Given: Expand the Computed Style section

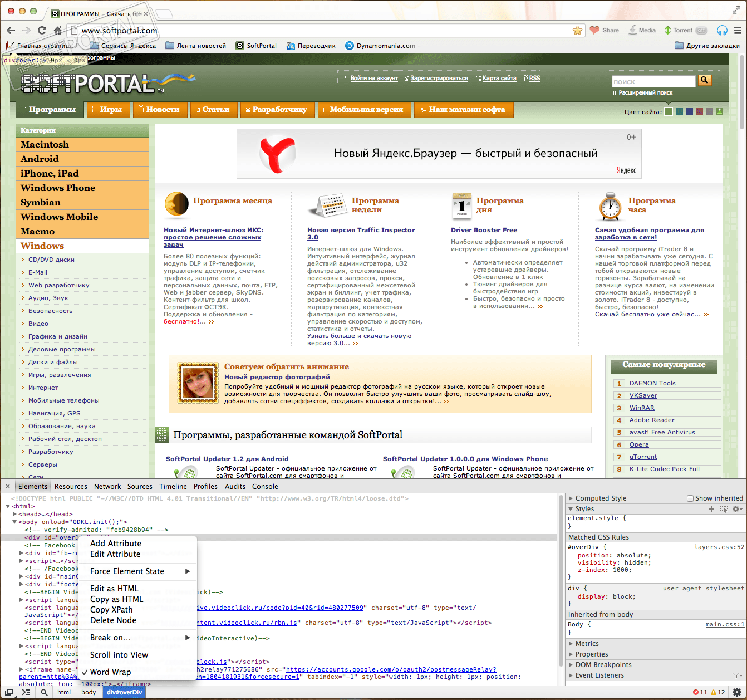Looking at the screenshot, I should [571, 498].
